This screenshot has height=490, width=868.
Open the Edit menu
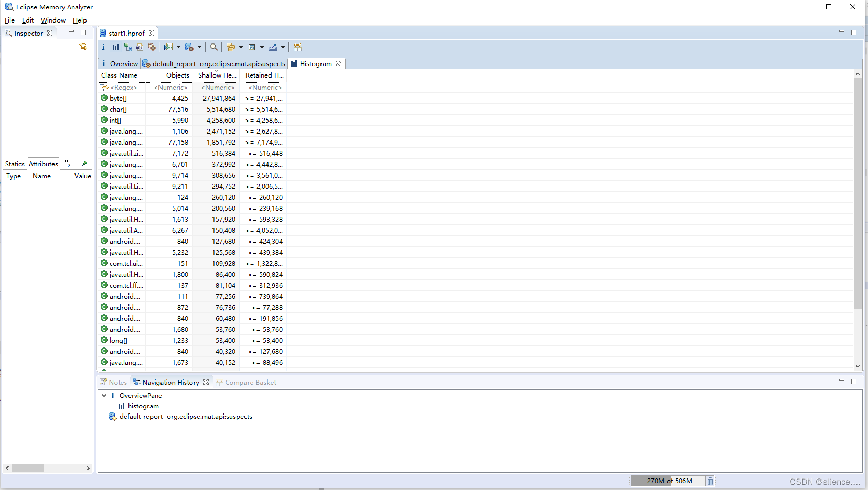pos(28,20)
